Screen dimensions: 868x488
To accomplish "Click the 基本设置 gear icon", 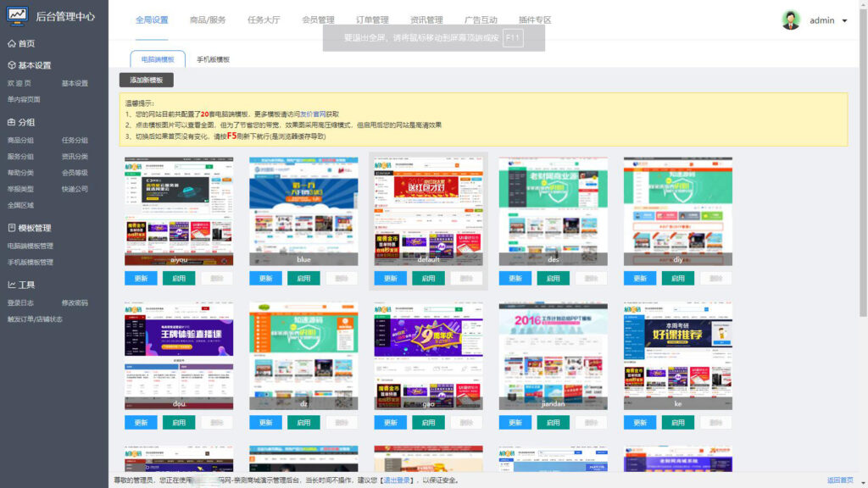I will 12,64.
